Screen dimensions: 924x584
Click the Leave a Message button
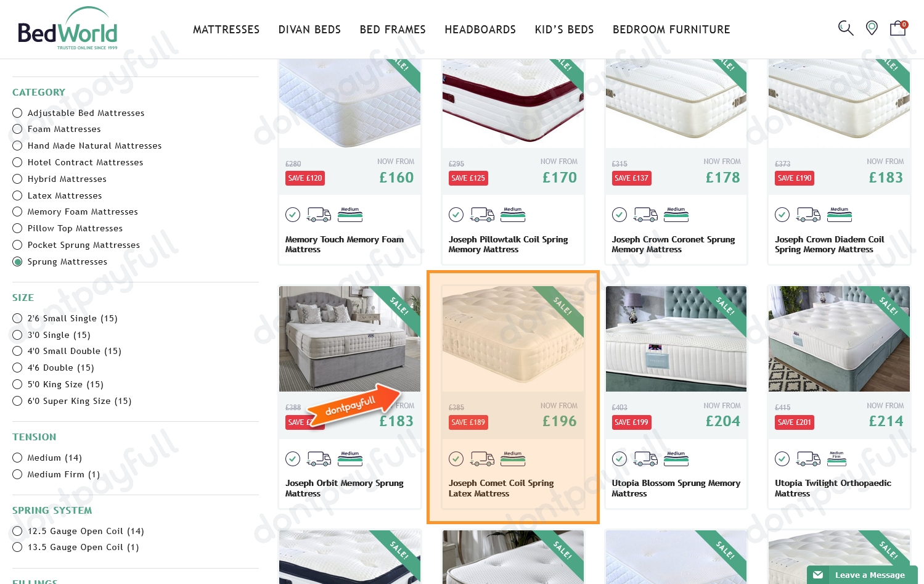[862, 575]
